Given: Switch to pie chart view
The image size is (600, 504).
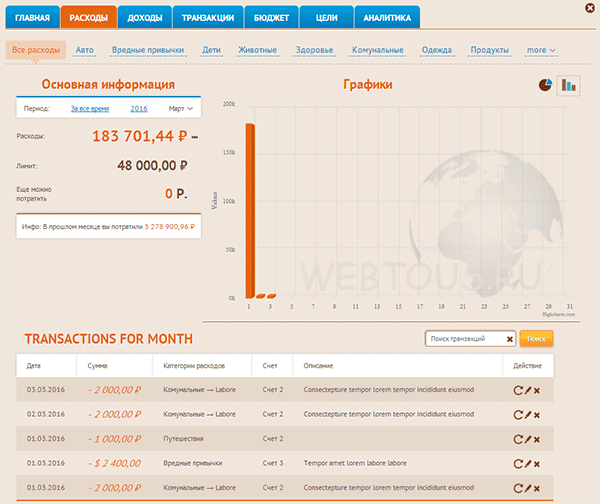Looking at the screenshot, I should pos(545,85).
